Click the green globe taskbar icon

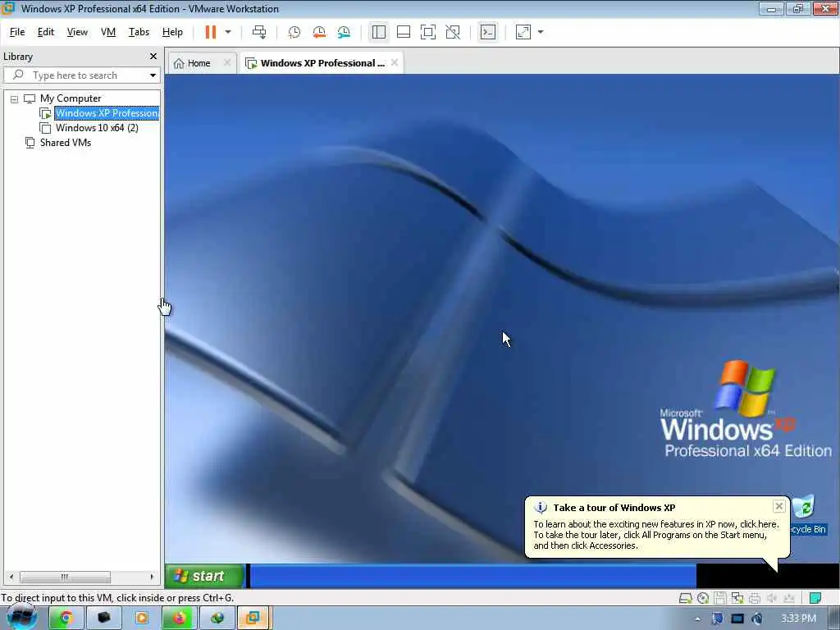coord(217,619)
